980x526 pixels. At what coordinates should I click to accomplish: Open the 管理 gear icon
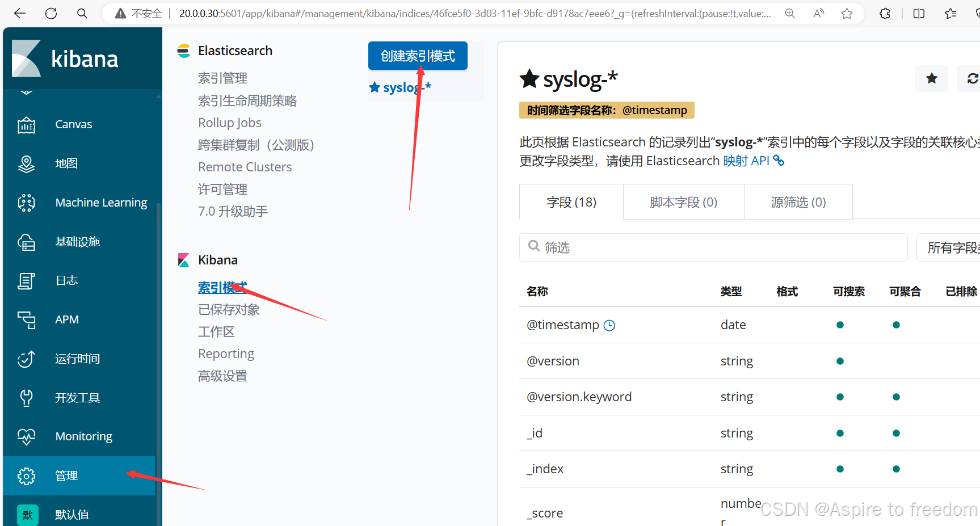point(26,476)
